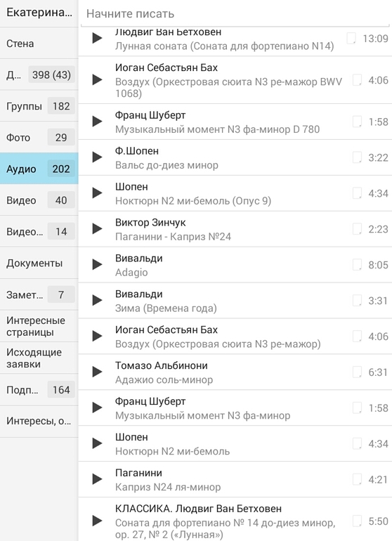Viewport: 392px width, 541px height.
Task: Play Шуберт Музыкальный момент D 780
Action: click(98, 122)
